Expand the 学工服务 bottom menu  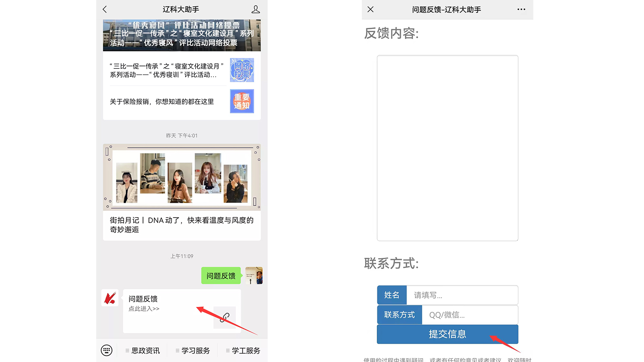pyautogui.click(x=244, y=351)
